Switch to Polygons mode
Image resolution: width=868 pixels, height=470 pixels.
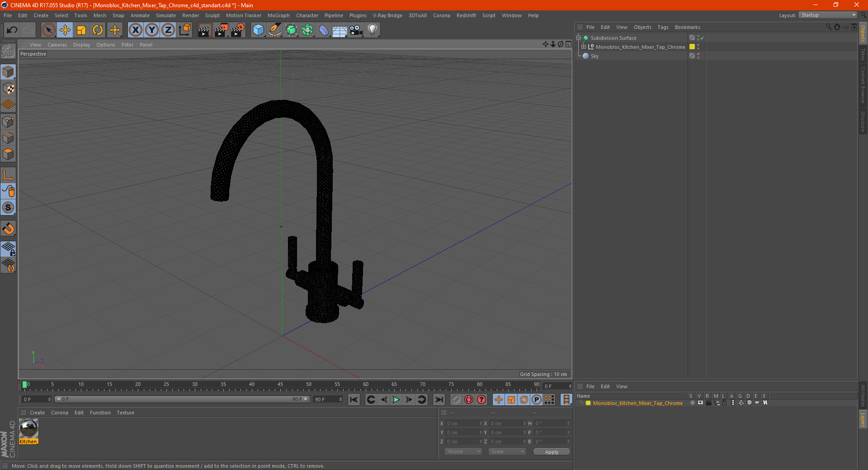click(x=8, y=154)
